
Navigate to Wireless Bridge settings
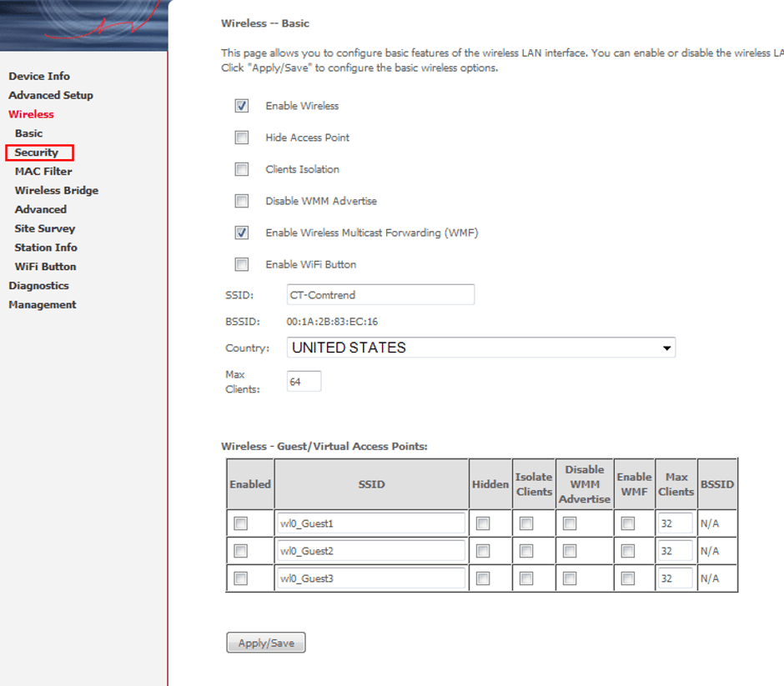click(x=56, y=190)
